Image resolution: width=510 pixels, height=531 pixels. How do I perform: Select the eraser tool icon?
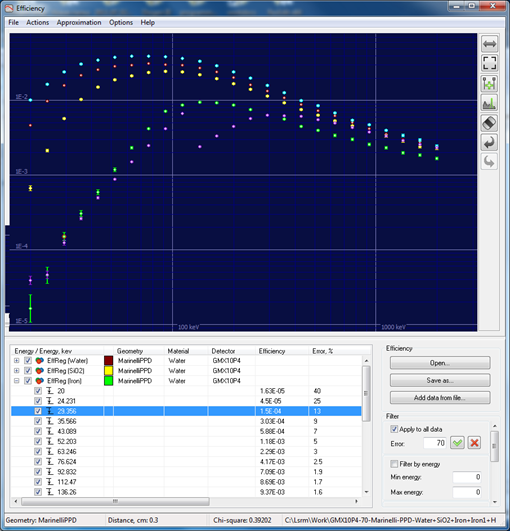click(489, 123)
